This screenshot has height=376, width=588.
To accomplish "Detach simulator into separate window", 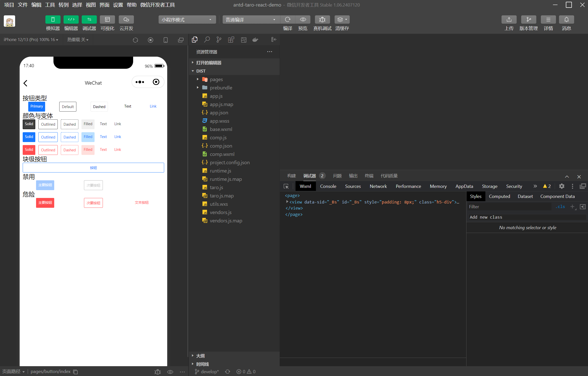I will [x=181, y=40].
